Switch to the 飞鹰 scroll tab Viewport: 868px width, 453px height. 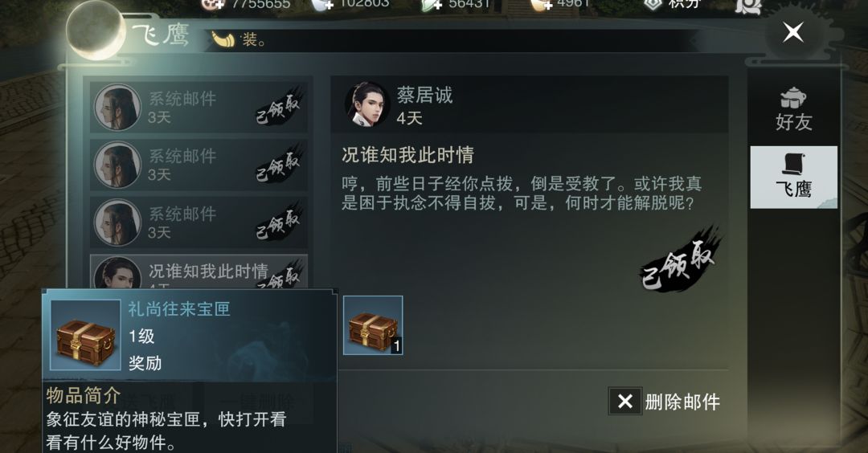click(793, 177)
